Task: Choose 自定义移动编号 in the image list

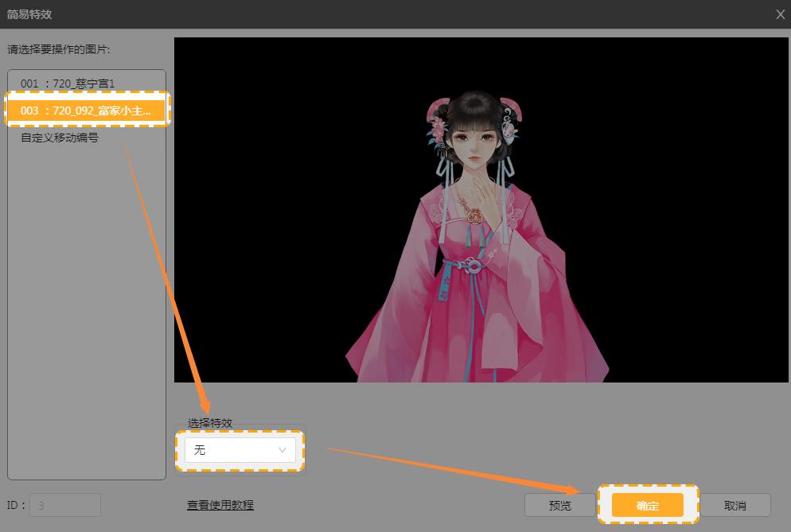Action: (x=60, y=138)
